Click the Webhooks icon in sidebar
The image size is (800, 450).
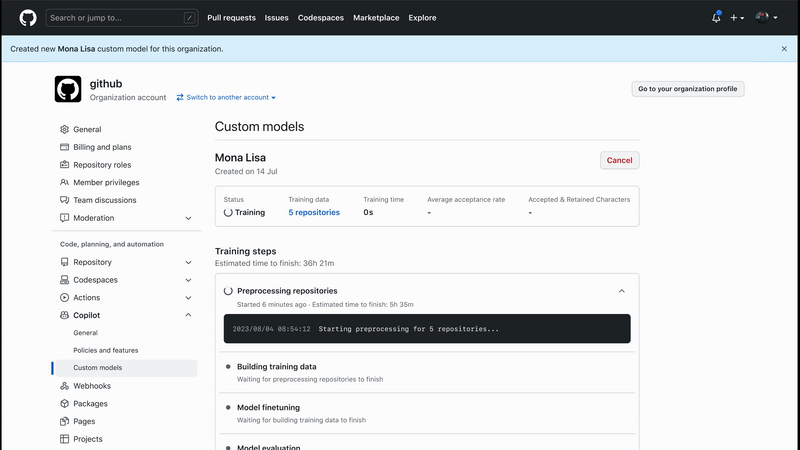pyautogui.click(x=65, y=386)
